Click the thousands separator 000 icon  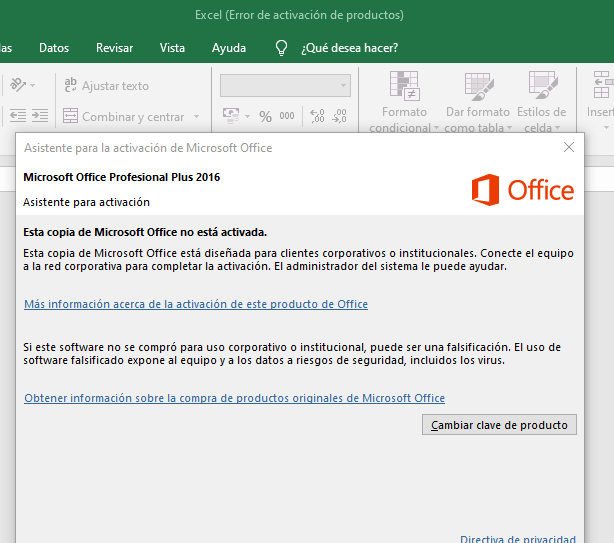click(x=287, y=116)
